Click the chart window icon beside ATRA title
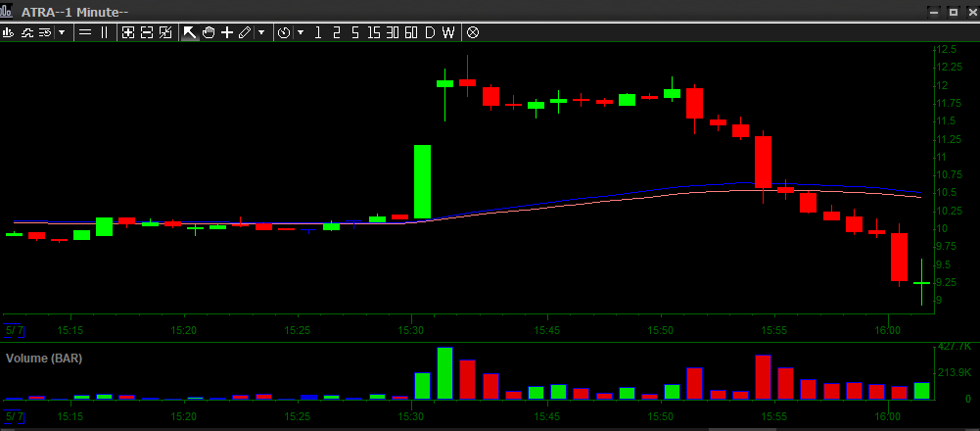Viewport: 980px width, 431px height. coord(8,11)
